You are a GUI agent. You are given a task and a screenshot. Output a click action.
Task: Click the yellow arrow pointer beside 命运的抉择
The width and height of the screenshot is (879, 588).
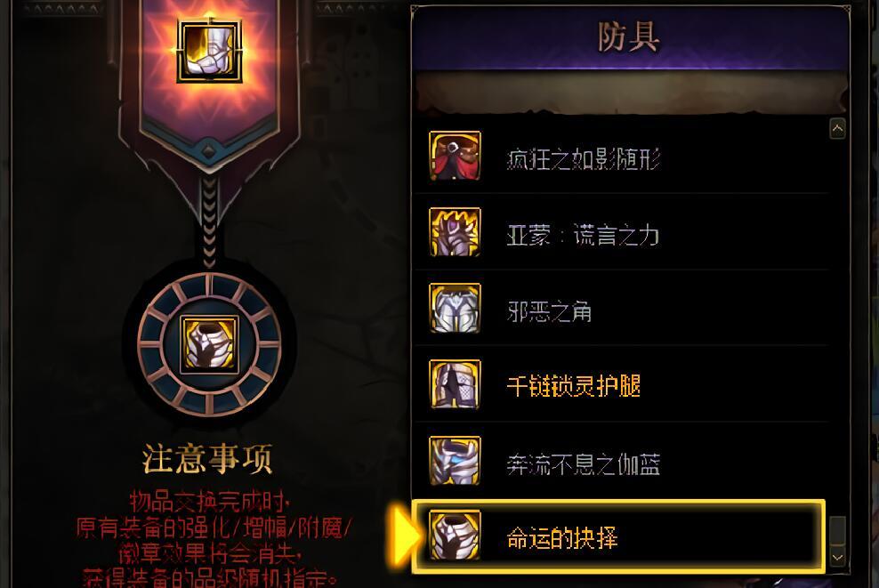[404, 536]
